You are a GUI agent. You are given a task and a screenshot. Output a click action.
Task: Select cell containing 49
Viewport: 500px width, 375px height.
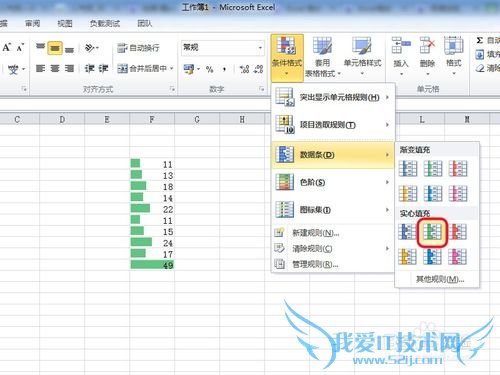pos(152,265)
